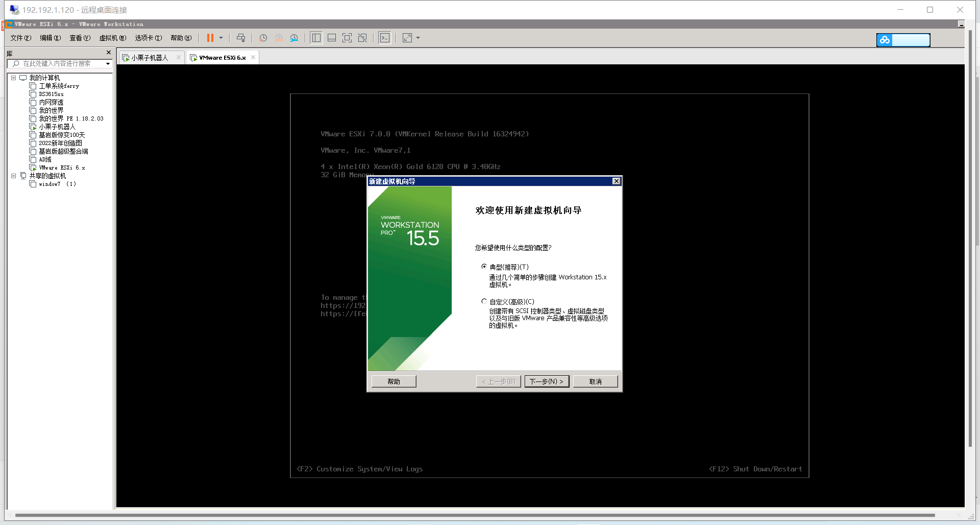The height and width of the screenshot is (525, 980).
Task: Click the remote session vertical scrollbar
Action: coord(970,238)
